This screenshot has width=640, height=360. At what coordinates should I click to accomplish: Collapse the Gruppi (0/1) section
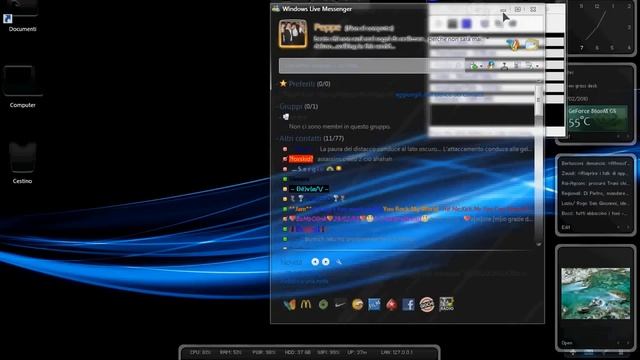click(x=298, y=107)
